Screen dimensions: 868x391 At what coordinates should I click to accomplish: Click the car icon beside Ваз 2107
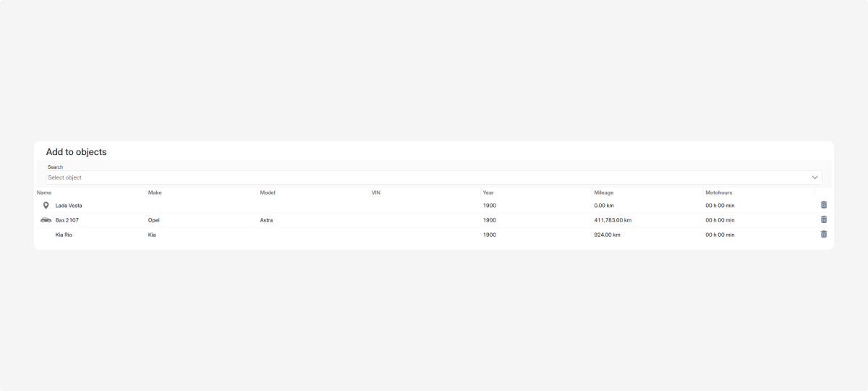(x=46, y=219)
